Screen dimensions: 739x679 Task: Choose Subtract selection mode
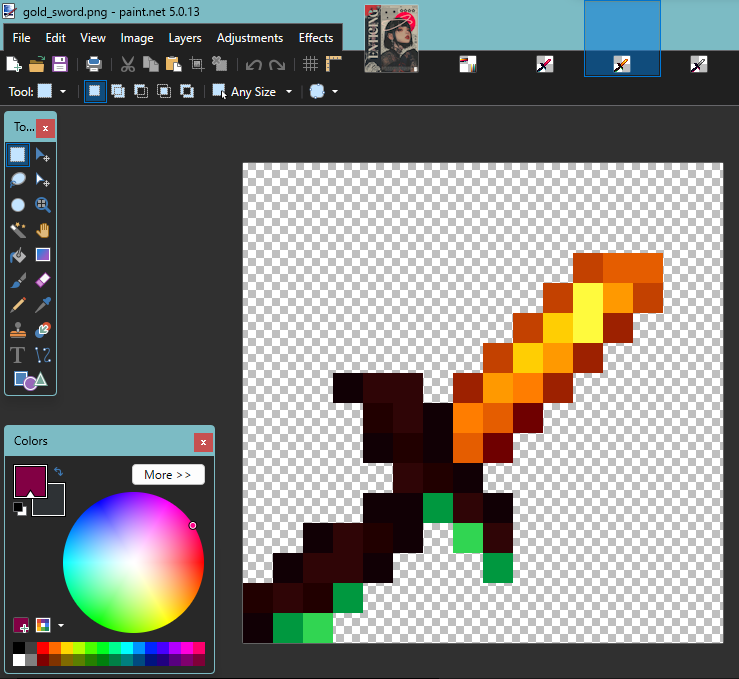(x=141, y=91)
